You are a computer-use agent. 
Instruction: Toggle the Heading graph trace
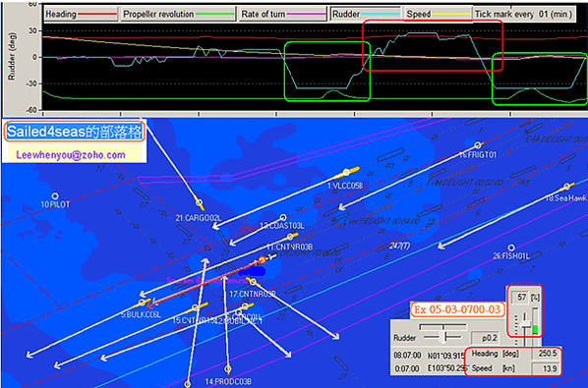coord(81,14)
